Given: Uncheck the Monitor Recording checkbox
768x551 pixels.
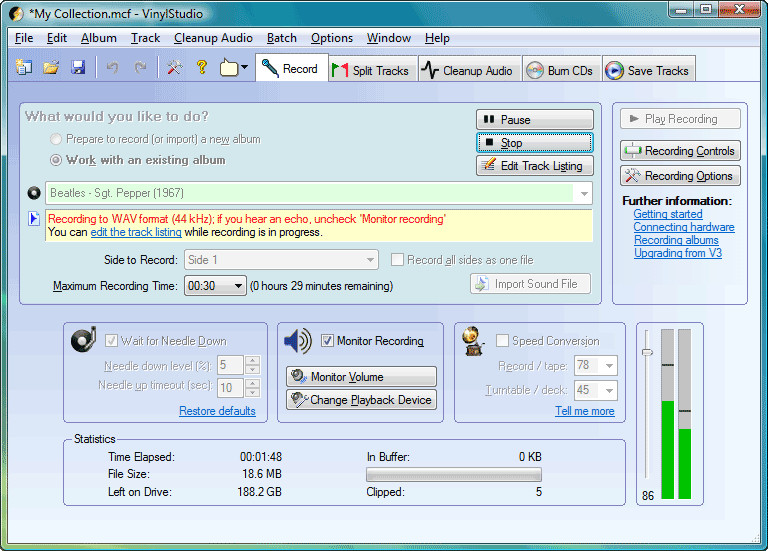Looking at the screenshot, I should coord(328,340).
